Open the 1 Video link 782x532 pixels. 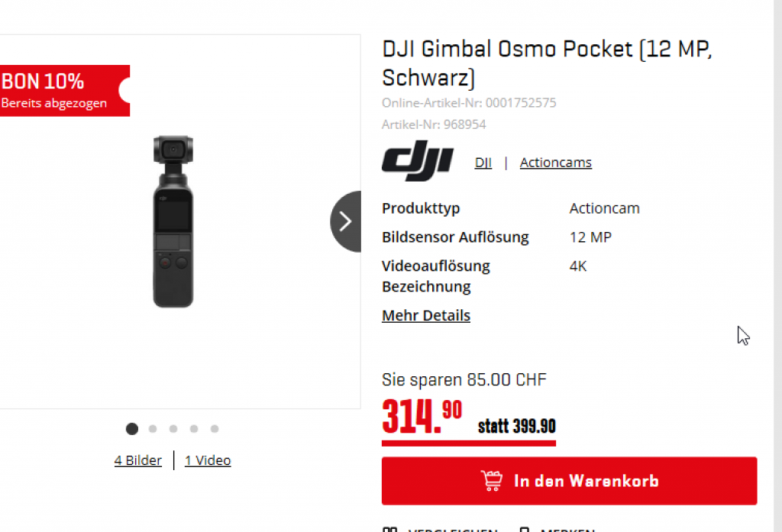tap(208, 460)
